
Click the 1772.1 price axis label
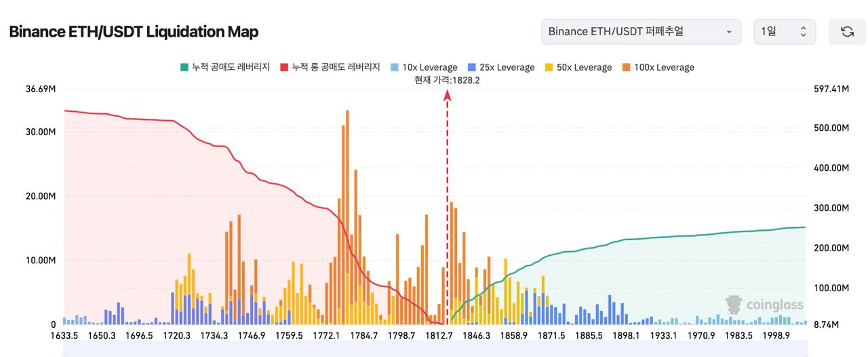[327, 335]
